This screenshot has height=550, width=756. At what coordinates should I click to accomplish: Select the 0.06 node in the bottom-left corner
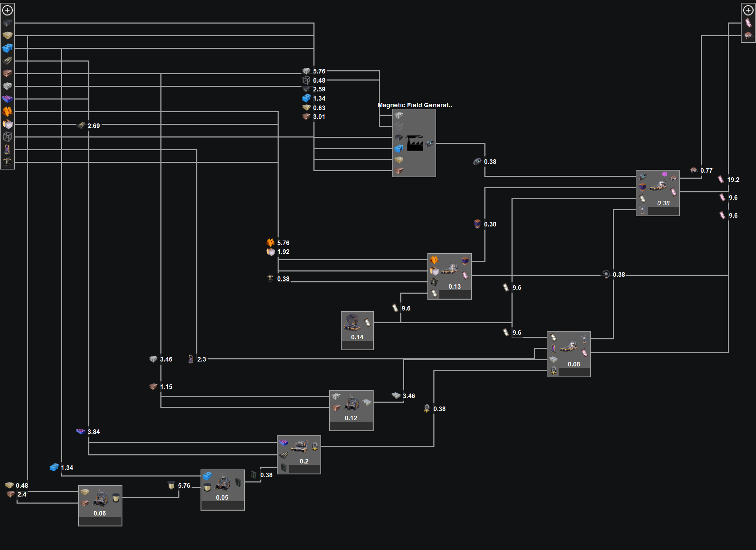point(100,505)
